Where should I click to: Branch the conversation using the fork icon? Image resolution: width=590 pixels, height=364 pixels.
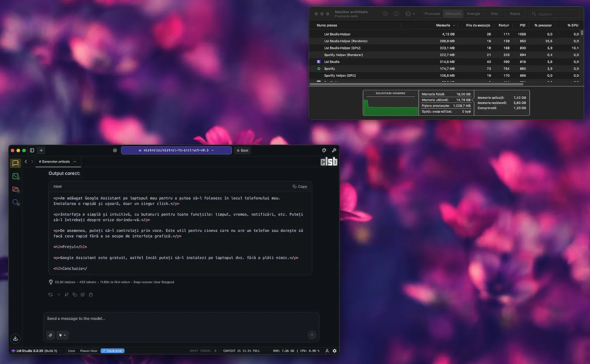click(67, 295)
